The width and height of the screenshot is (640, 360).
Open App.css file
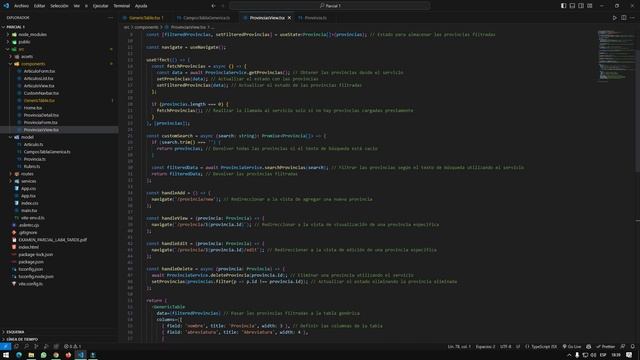[x=28, y=189]
